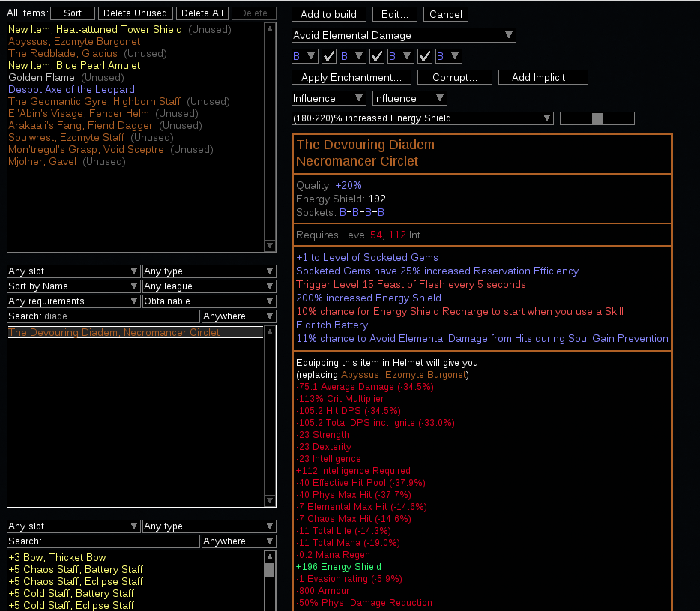
Task: Click scroll-down arrow of unique search results list
Action: pyautogui.click(x=270, y=500)
